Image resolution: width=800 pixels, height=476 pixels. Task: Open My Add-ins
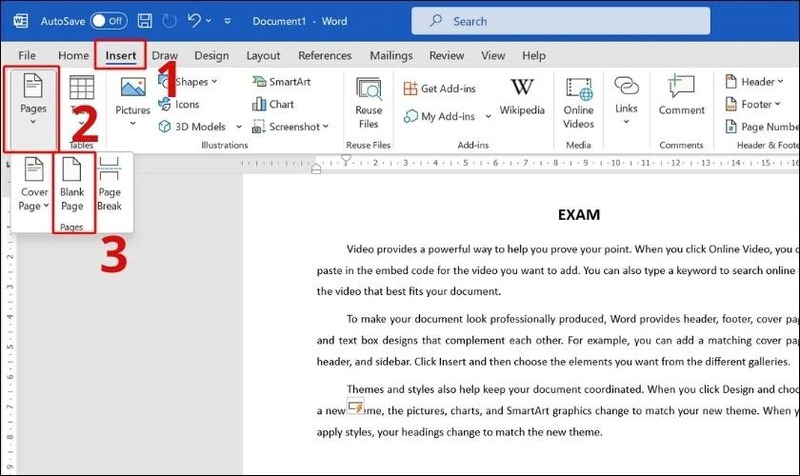439,116
